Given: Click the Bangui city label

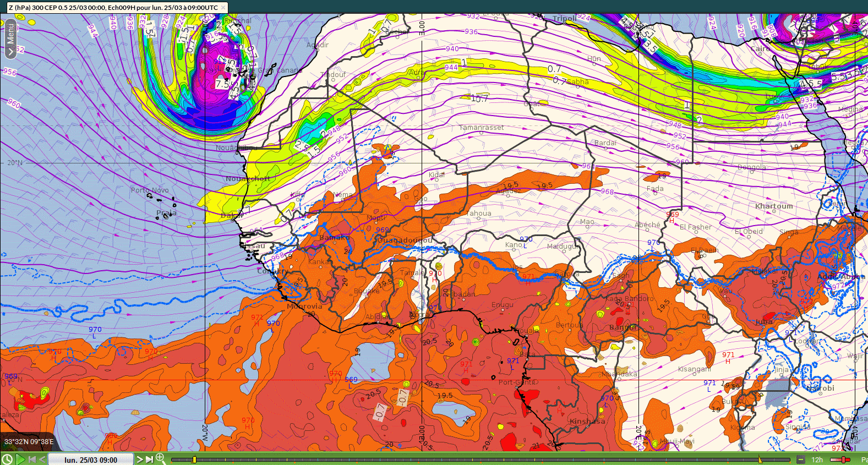Looking at the screenshot, I should [x=623, y=327].
